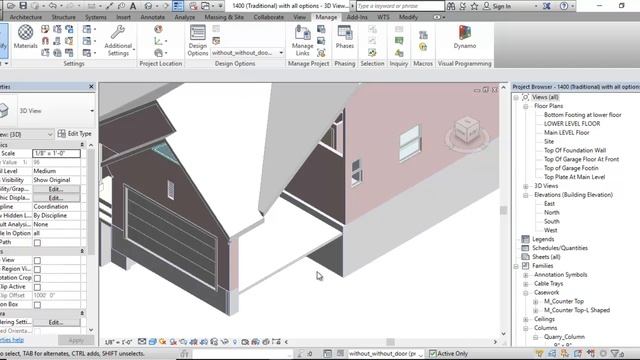Click the 3D view horizontal scrollbar thumb
This screenshot has height=360, width=640.
point(391,342)
